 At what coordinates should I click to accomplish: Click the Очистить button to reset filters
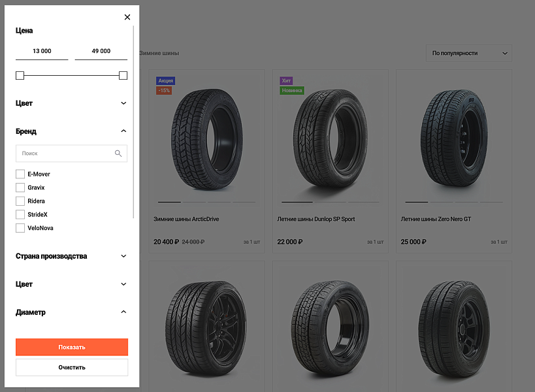tap(72, 367)
